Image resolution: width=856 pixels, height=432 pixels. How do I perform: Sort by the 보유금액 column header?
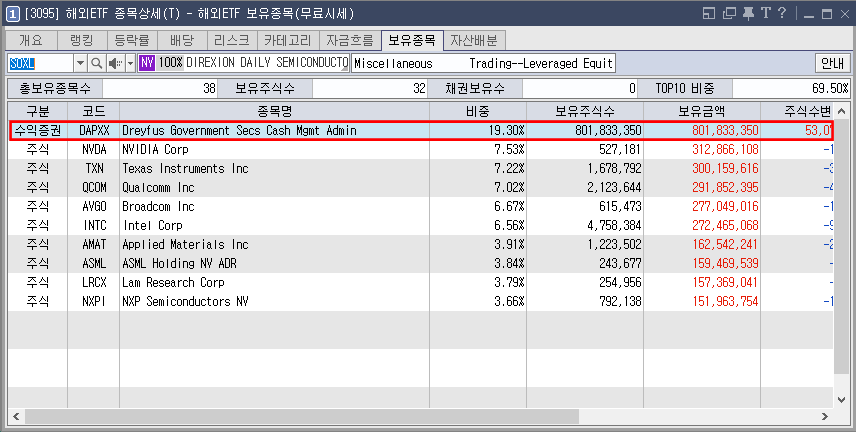tap(702, 111)
